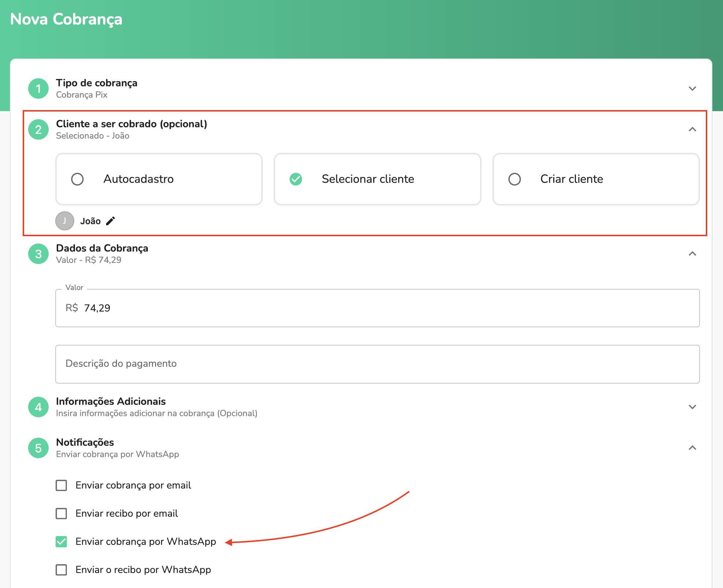This screenshot has height=588, width=723.
Task: Click the Dados da Cobrança heading
Action: [x=102, y=248]
